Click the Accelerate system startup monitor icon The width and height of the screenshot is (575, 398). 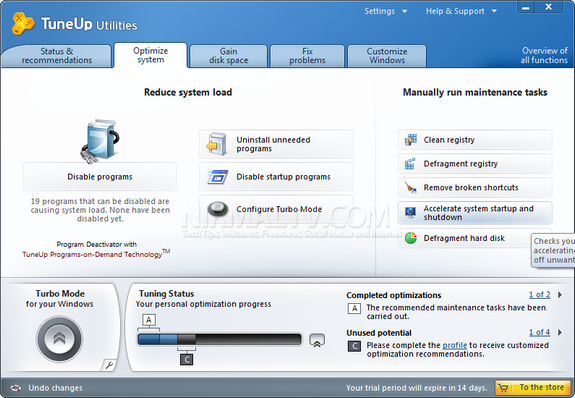pyautogui.click(x=410, y=212)
